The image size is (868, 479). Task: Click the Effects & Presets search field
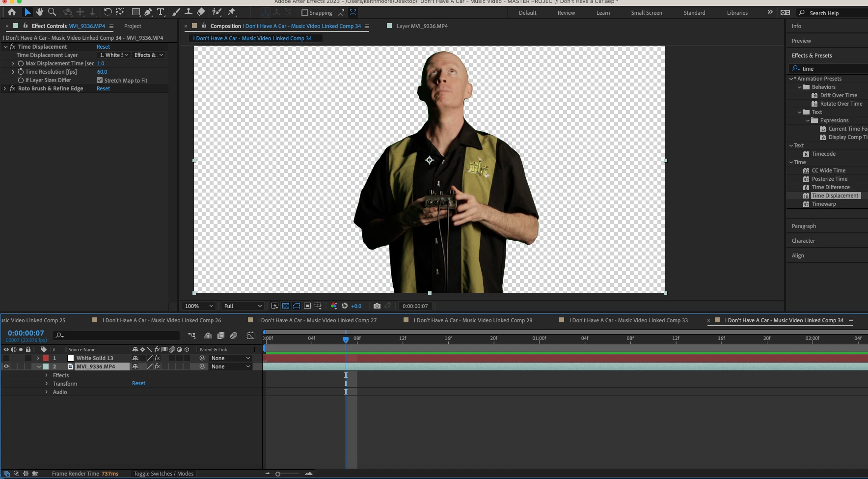[x=828, y=68]
